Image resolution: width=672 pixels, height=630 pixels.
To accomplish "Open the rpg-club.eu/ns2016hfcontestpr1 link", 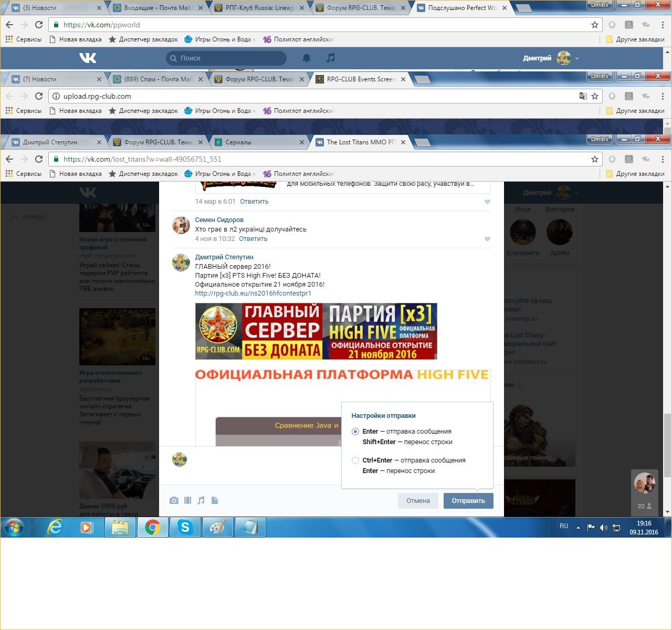I will tap(253, 293).
